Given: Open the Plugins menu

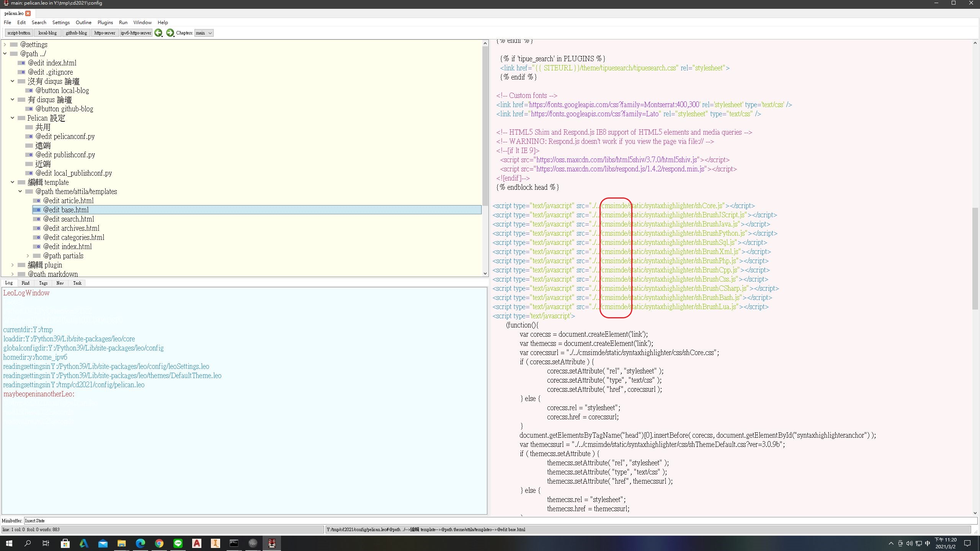Looking at the screenshot, I should (x=105, y=23).
